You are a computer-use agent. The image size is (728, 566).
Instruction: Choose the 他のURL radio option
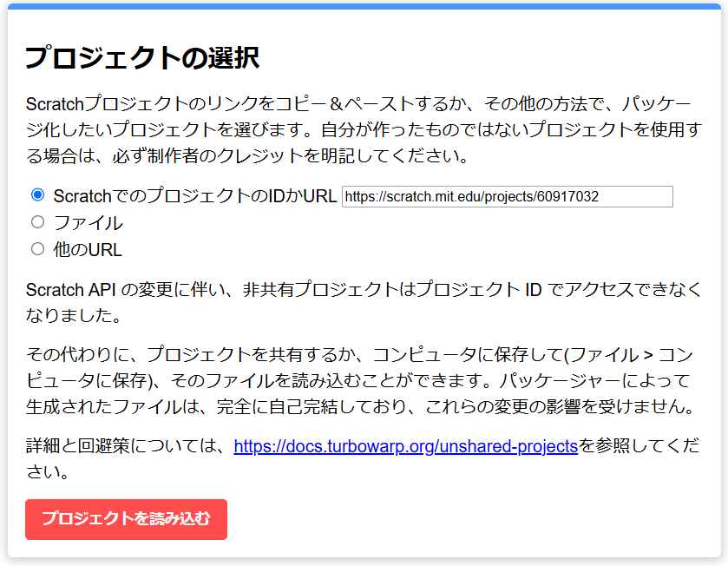pyautogui.click(x=37, y=249)
